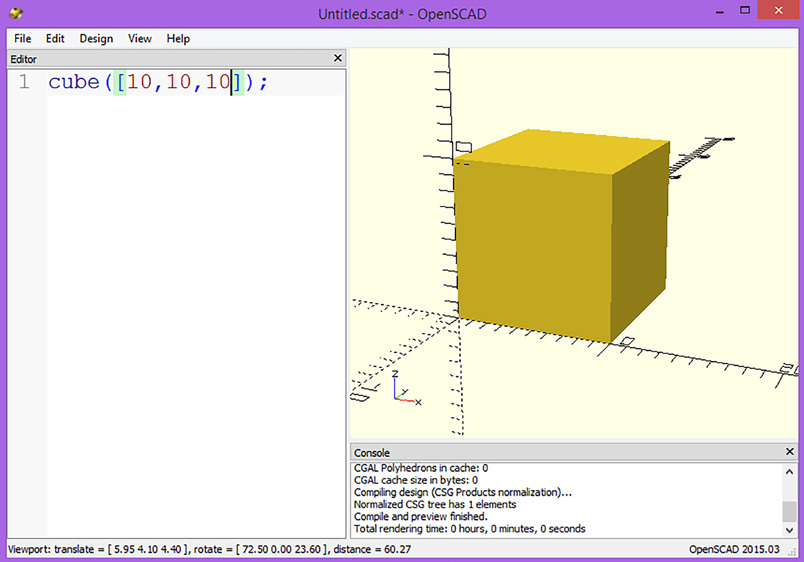Click the 'OpenSCAD 2015.03' status bar label
Image resolution: width=804 pixels, height=562 pixels.
(734, 549)
